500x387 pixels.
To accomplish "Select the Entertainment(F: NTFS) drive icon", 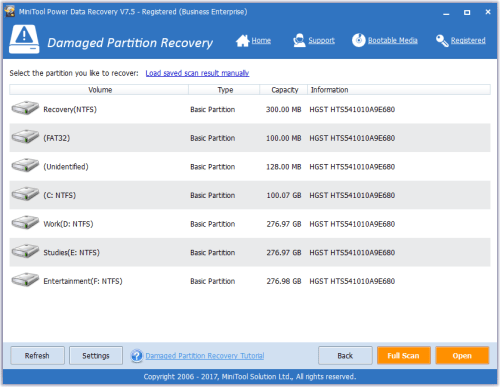I will click(25, 280).
